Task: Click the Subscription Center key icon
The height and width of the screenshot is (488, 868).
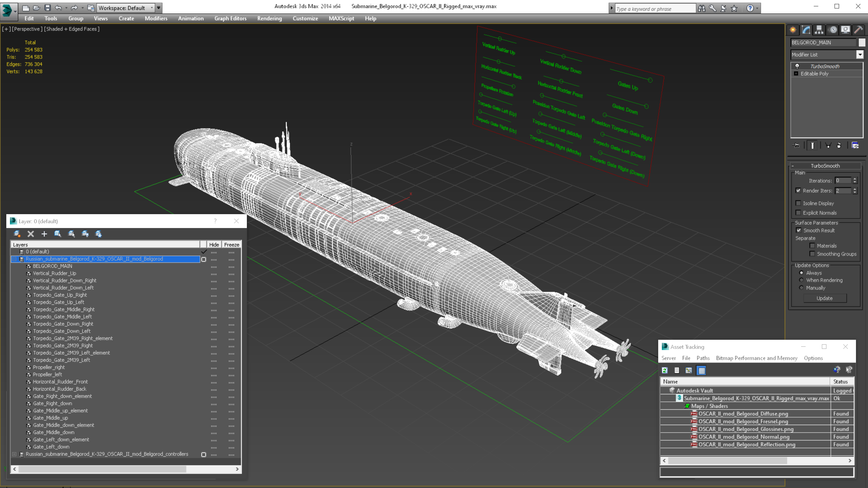Action: coord(713,8)
